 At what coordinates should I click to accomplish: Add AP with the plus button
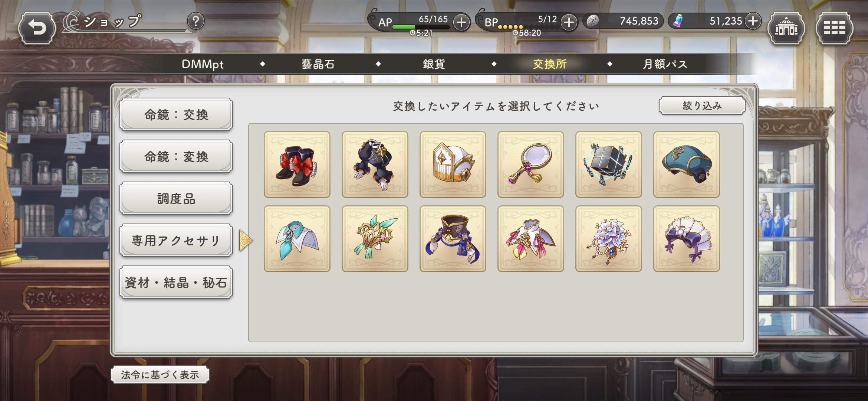coord(461,22)
